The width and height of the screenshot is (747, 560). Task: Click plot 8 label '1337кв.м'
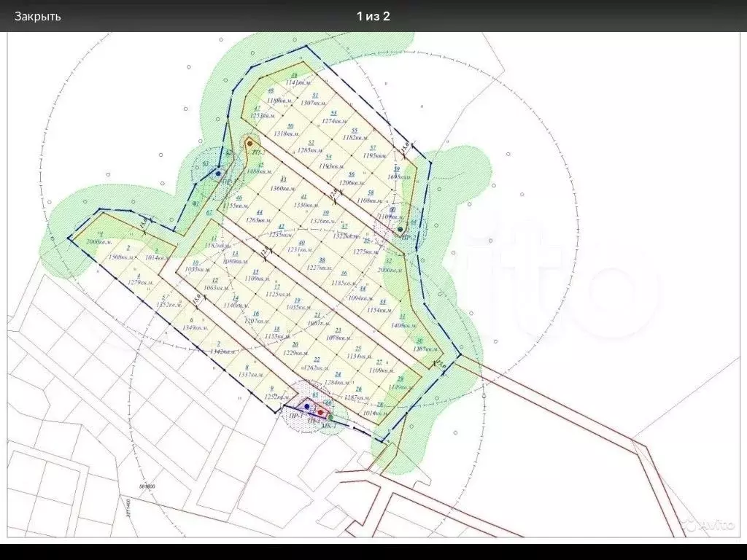(x=251, y=375)
